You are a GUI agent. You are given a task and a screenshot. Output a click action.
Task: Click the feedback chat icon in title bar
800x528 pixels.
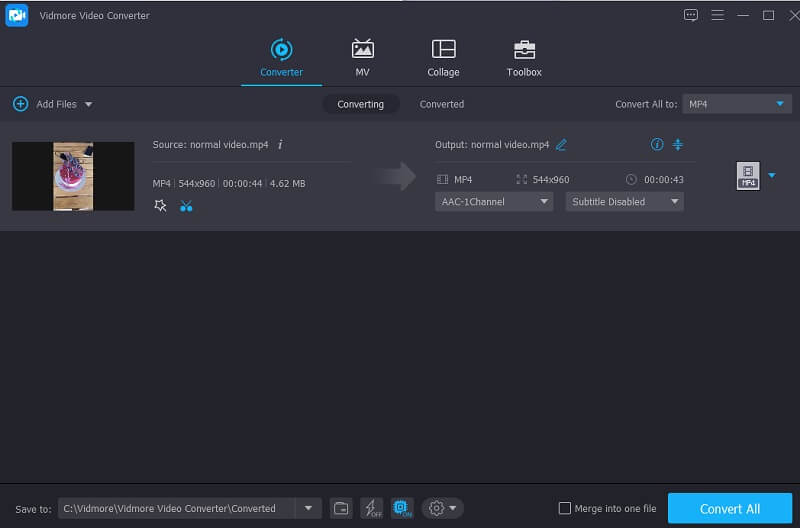point(690,15)
